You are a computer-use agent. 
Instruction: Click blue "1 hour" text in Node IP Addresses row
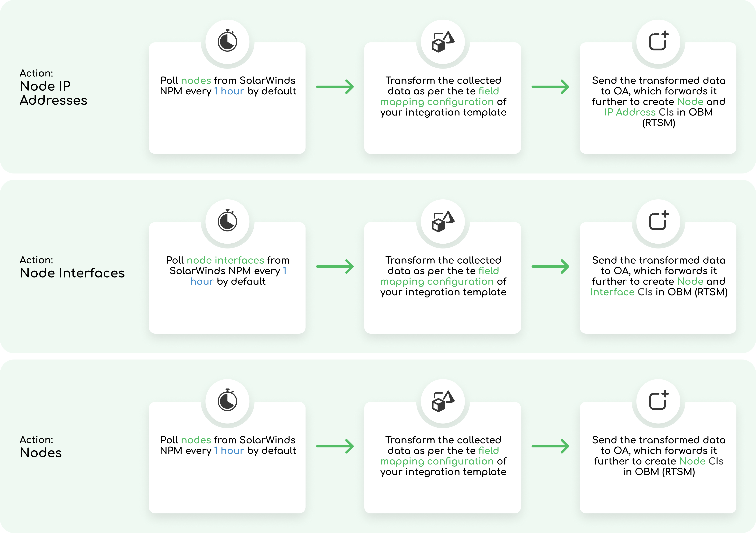click(229, 91)
